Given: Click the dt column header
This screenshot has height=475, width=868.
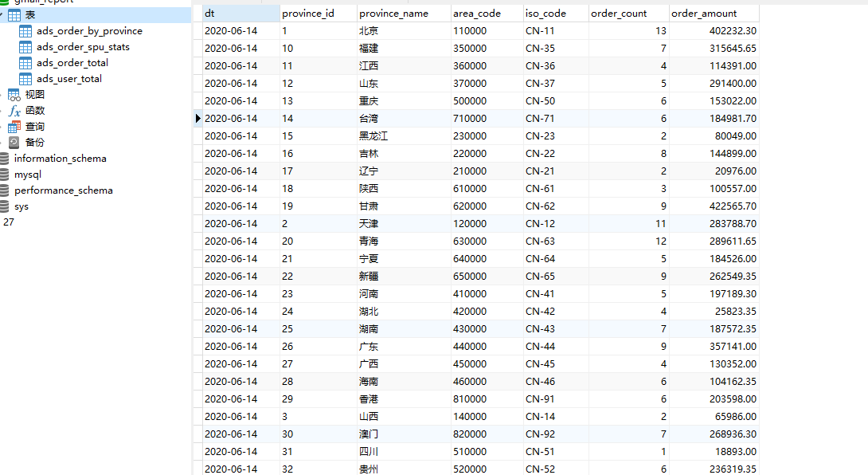Looking at the screenshot, I should (240, 14).
